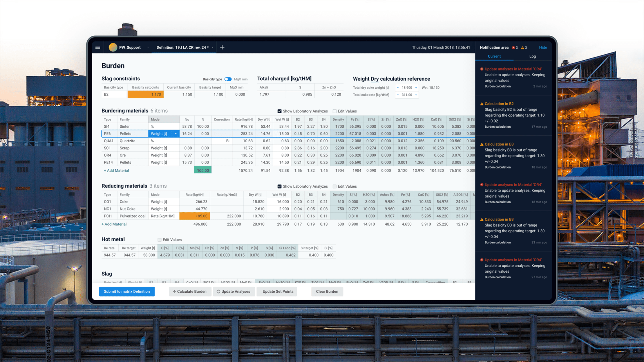Switch to the Log tab
Screen dimensions: 644x362
tap(532, 56)
